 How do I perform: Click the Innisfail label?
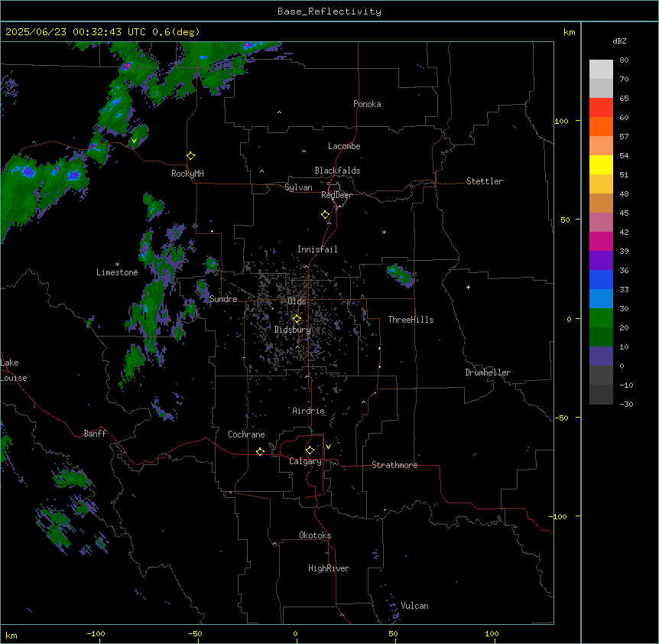click(x=317, y=249)
